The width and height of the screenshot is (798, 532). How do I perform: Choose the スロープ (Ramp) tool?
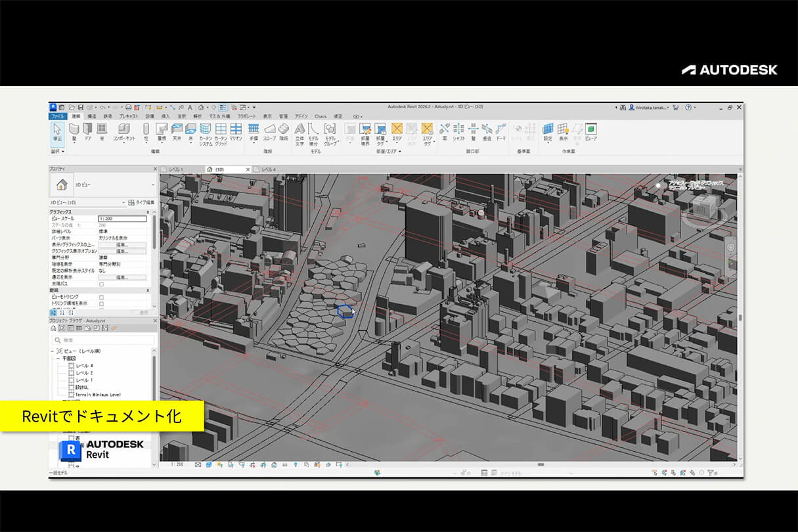(269, 131)
